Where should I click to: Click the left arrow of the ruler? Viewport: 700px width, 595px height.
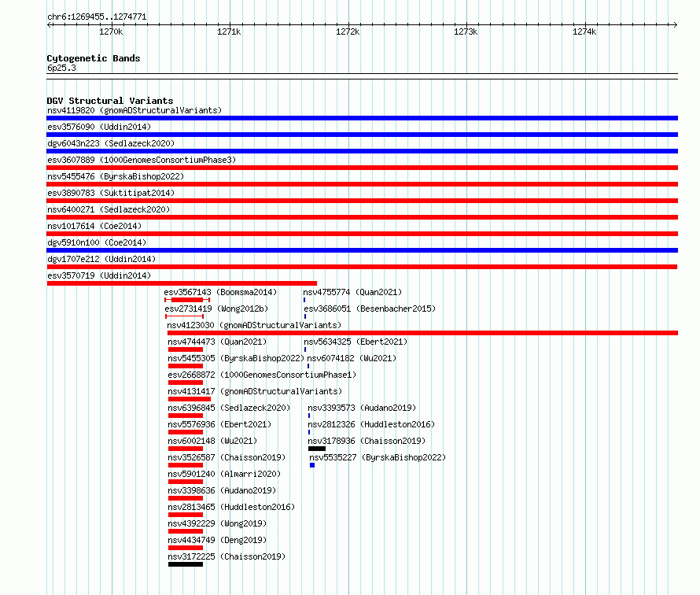(50, 25)
